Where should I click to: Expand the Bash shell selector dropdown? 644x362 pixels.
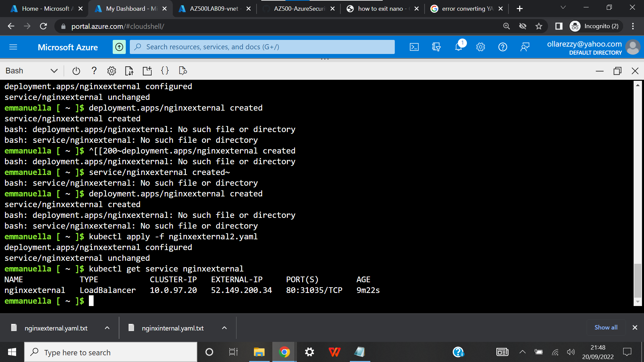coord(54,71)
